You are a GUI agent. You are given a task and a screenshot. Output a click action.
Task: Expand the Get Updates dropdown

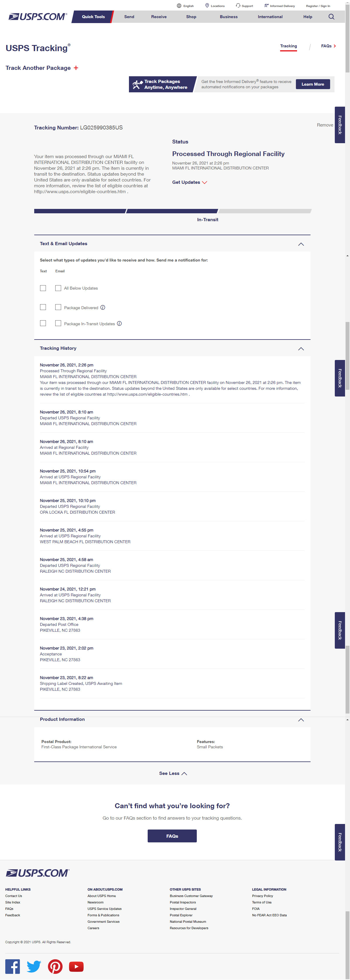189,182
